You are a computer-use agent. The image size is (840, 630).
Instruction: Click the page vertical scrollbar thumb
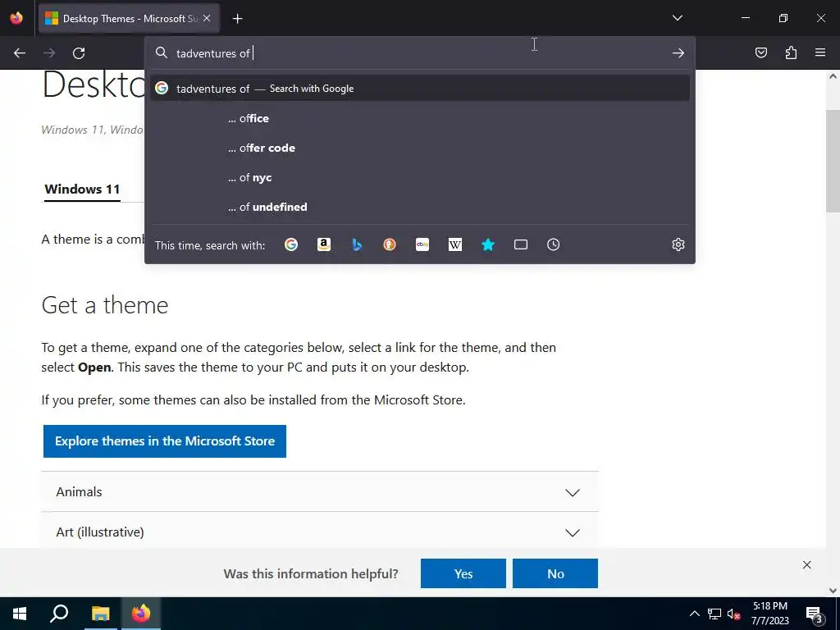click(x=833, y=161)
